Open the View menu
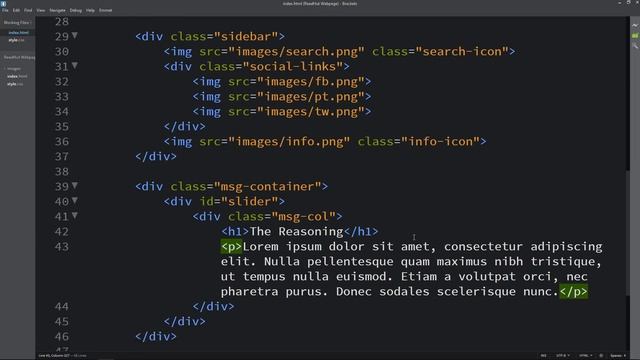This screenshot has width=640, height=360. [x=41, y=10]
